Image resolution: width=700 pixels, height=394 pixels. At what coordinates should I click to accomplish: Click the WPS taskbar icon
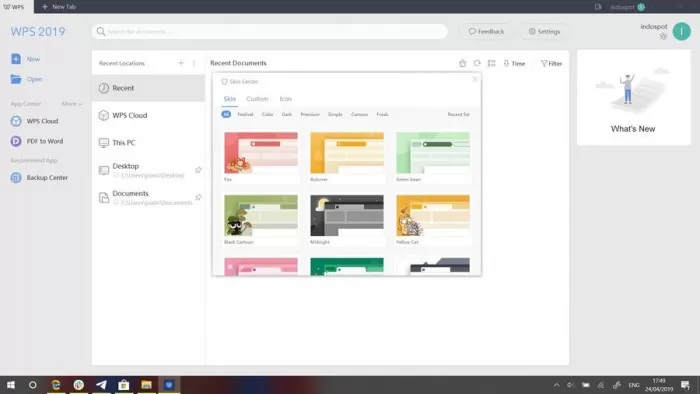(x=169, y=385)
